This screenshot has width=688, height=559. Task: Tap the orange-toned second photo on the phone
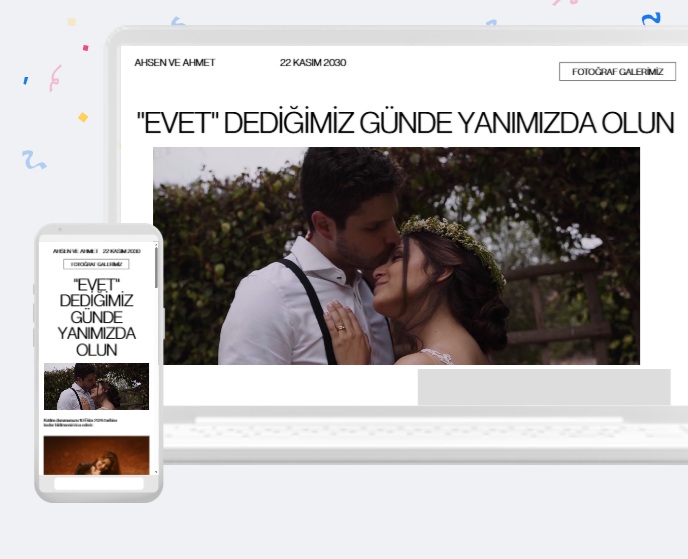(x=96, y=455)
